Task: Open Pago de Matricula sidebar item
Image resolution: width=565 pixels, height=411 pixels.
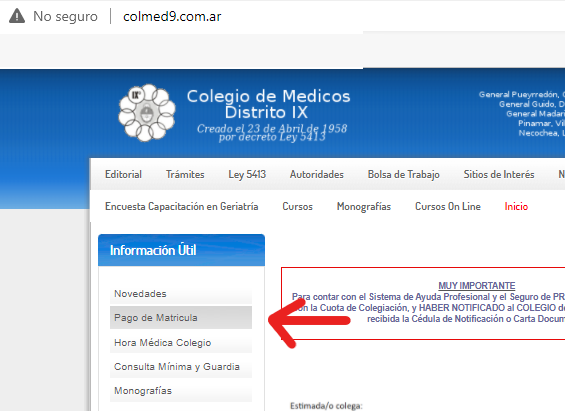Action: click(x=181, y=317)
